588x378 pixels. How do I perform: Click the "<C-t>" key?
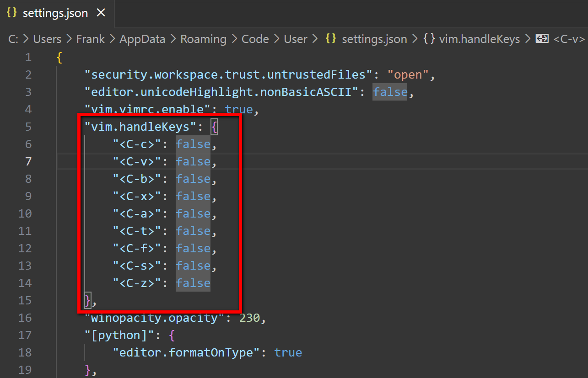[137, 231]
